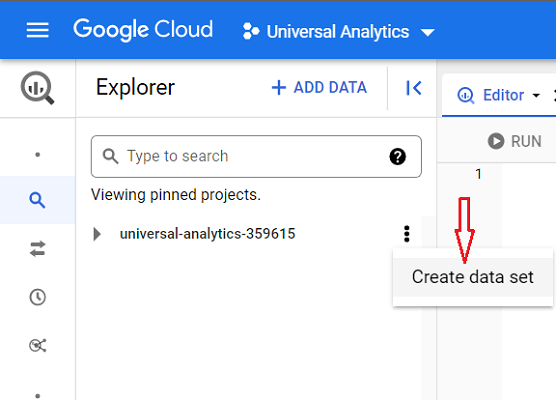Image resolution: width=556 pixels, height=400 pixels.
Task: Open Analytics Hub icon in sidebar
Action: point(37,345)
